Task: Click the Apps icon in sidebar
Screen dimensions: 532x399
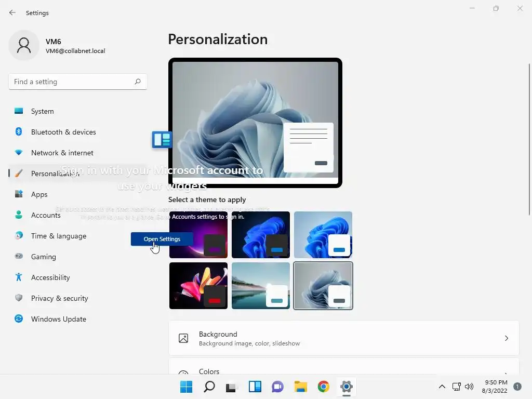Action: pyautogui.click(x=19, y=194)
